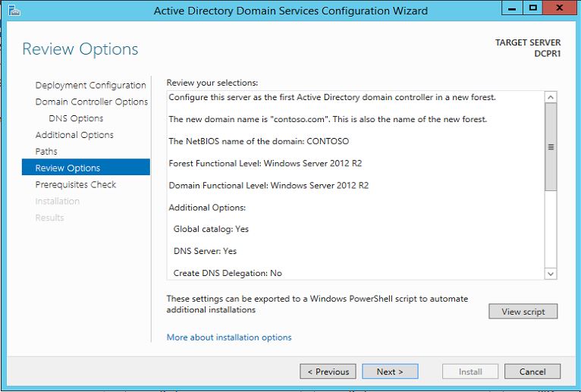Click inside the review selections text box
This screenshot has width=581, height=392.
pos(356,185)
